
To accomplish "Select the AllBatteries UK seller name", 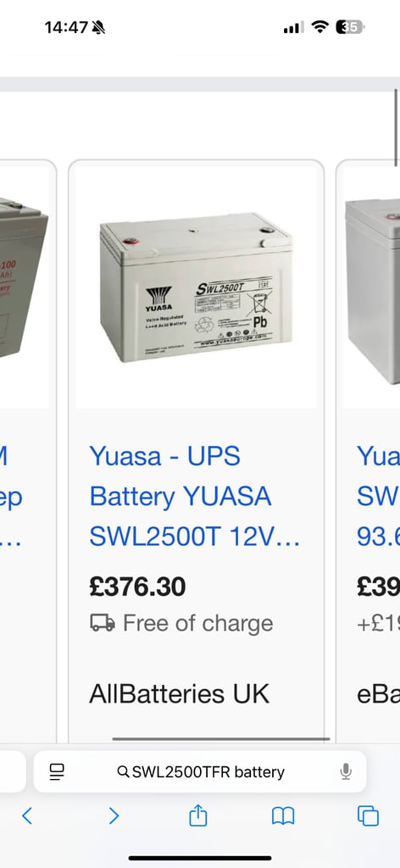I will (180, 693).
